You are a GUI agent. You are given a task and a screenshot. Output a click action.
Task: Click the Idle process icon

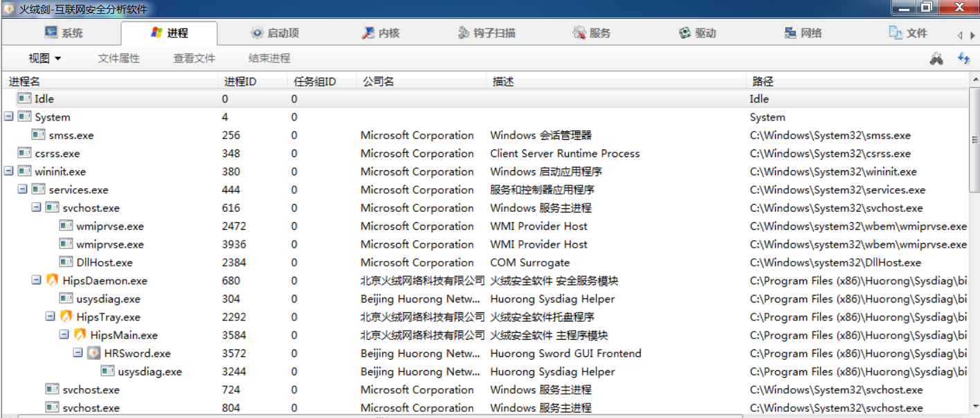pos(24,99)
